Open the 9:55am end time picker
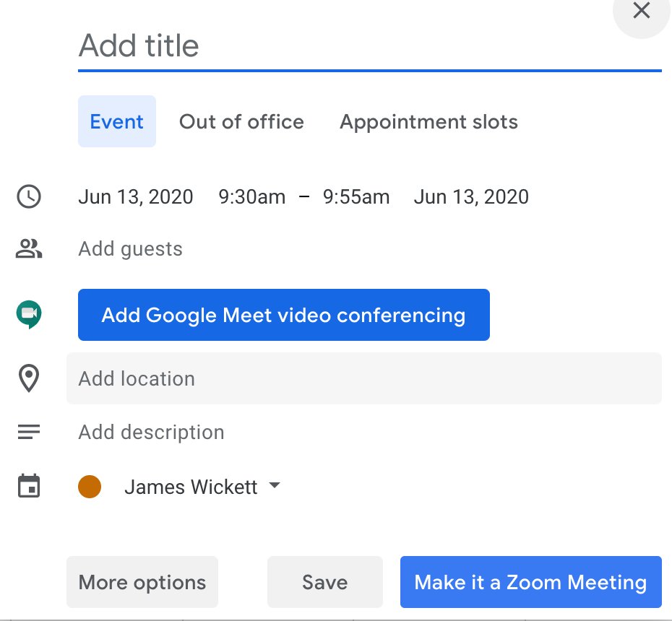The width and height of the screenshot is (672, 621). [356, 197]
